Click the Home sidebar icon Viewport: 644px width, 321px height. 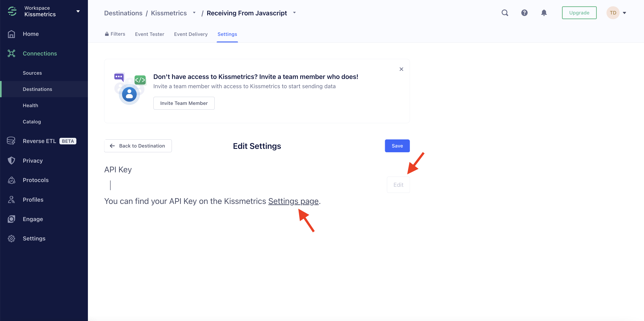pyautogui.click(x=12, y=34)
